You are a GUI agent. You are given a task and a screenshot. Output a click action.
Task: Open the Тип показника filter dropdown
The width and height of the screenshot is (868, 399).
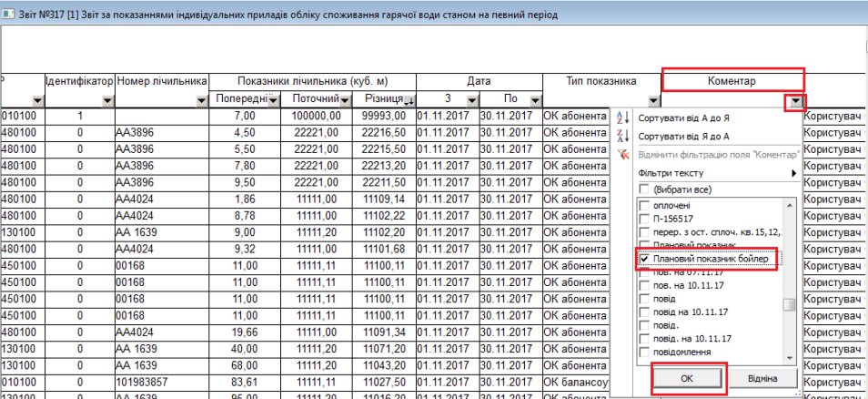[654, 100]
